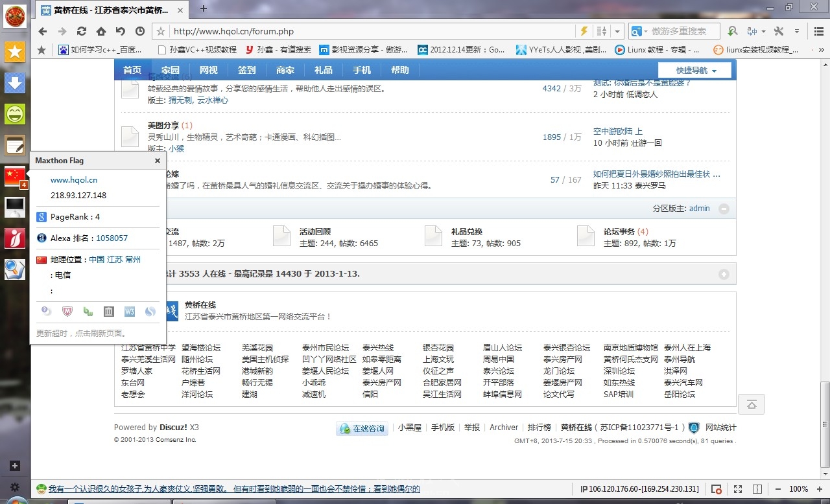
Task: Open Downloads arrow in sidebar
Action: click(15, 84)
